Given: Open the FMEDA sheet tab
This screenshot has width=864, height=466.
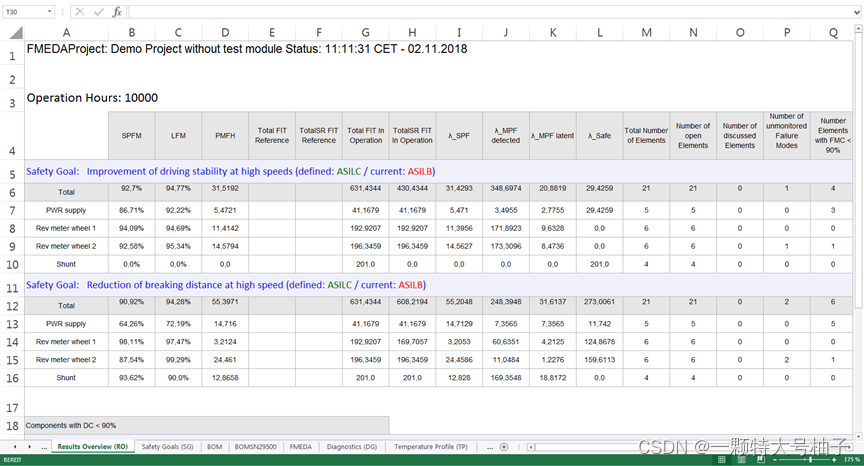Looking at the screenshot, I should pos(301,447).
